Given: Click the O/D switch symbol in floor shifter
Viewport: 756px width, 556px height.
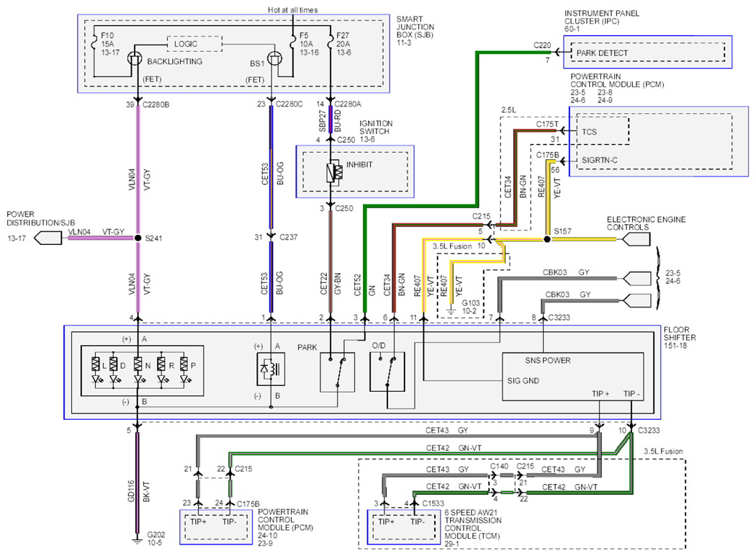Looking at the screenshot, I should coord(387,372).
